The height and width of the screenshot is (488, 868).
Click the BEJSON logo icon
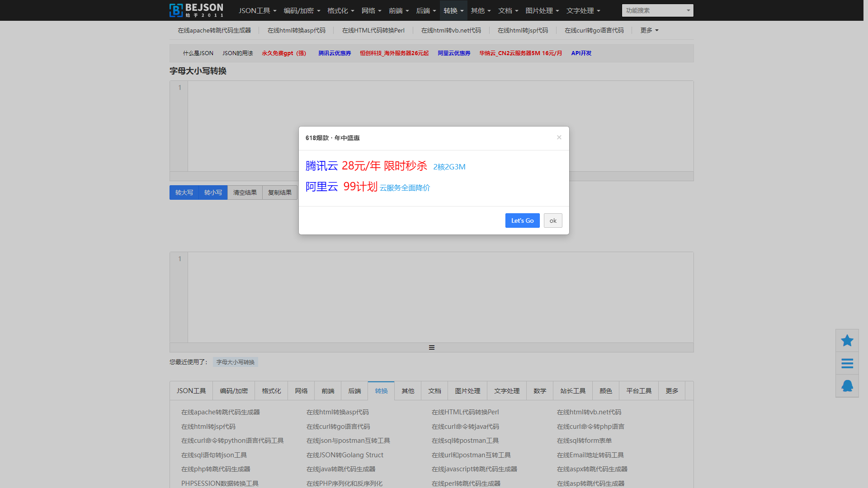click(176, 10)
